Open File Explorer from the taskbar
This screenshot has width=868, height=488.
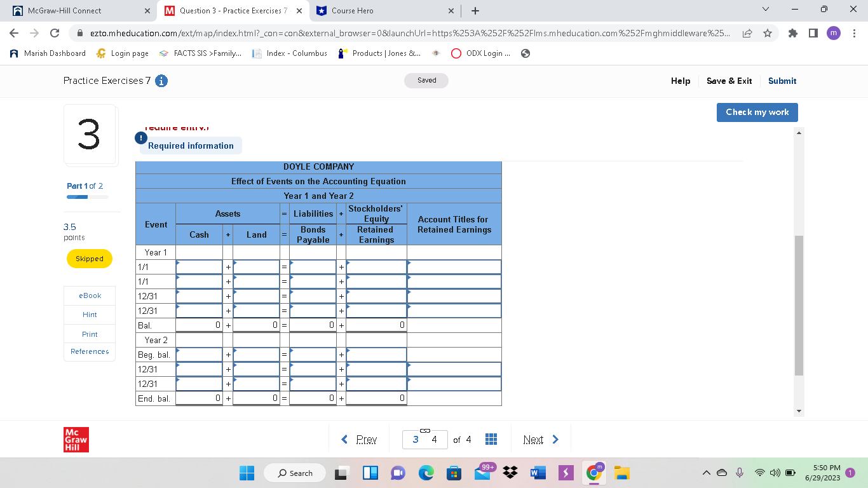point(622,473)
